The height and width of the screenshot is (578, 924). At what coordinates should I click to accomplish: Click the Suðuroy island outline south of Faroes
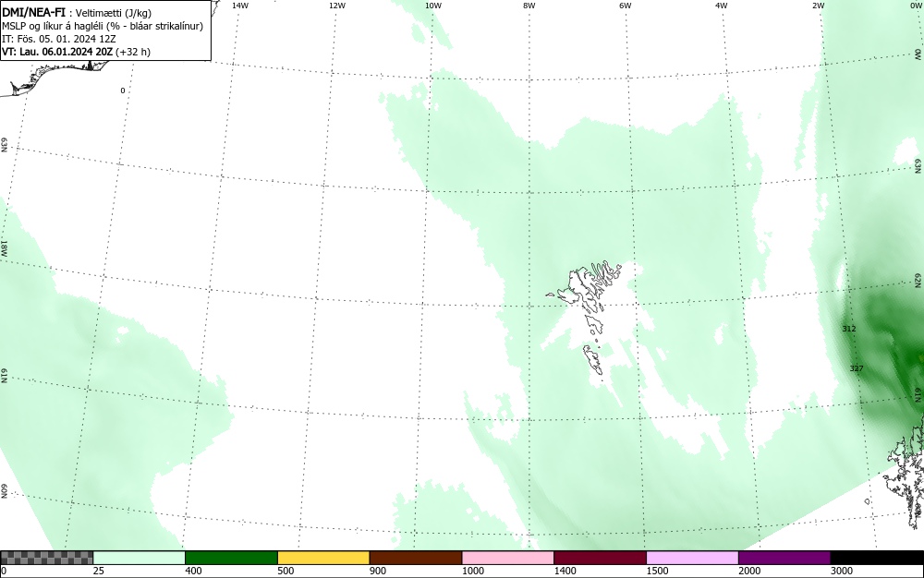[593, 359]
